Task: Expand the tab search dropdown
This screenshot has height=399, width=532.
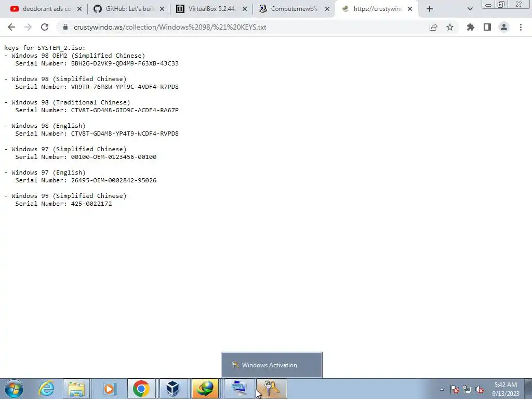Action: pyautogui.click(x=470, y=9)
